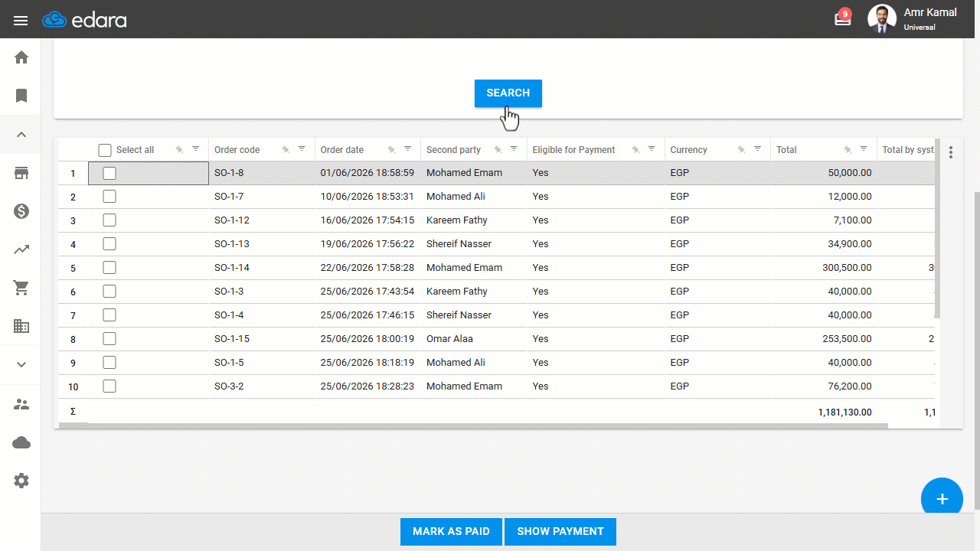Sort by the Currency header

[688, 150]
